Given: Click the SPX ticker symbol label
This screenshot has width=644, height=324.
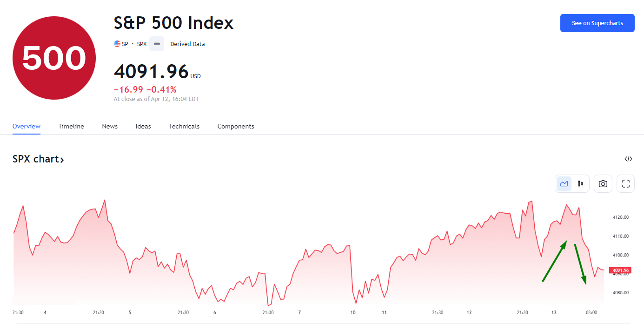Looking at the screenshot, I should (x=142, y=44).
